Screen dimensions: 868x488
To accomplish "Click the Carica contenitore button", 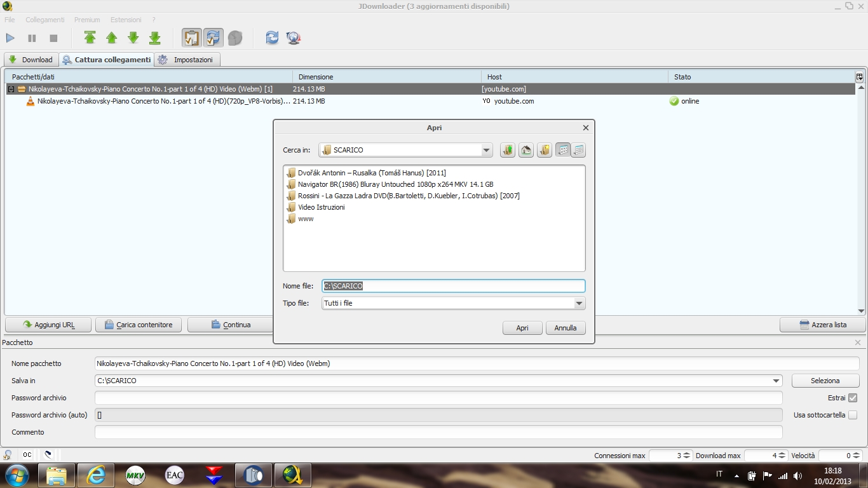I will [139, 325].
